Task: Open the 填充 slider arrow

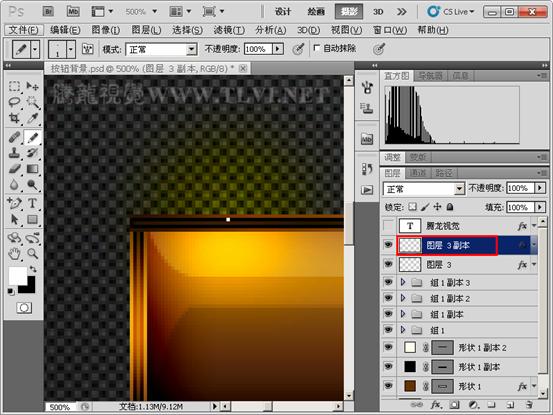Action: pyautogui.click(x=540, y=207)
